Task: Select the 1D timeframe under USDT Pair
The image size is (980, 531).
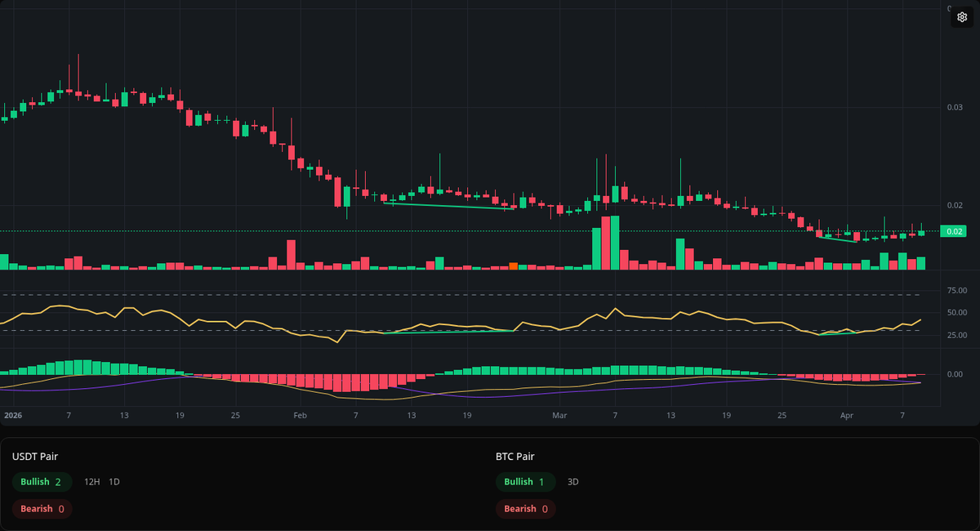Action: [x=114, y=482]
